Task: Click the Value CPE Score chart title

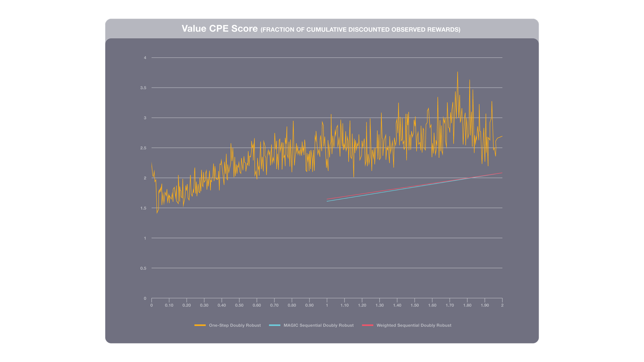Action: coord(219,29)
